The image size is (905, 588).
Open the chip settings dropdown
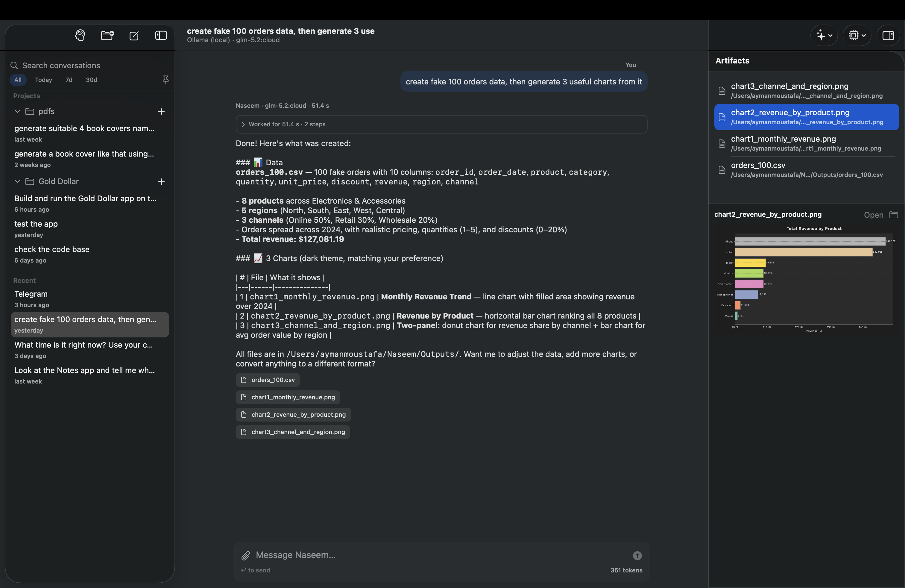click(857, 35)
